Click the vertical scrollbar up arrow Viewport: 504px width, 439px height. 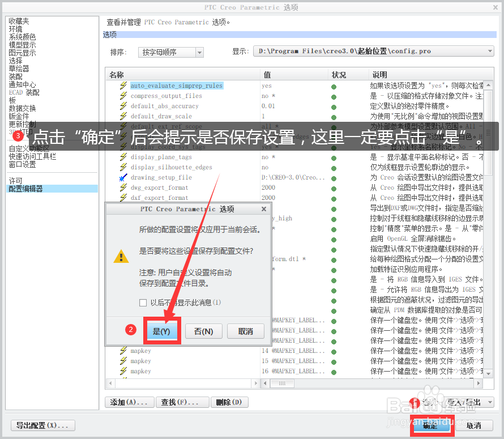(x=489, y=85)
